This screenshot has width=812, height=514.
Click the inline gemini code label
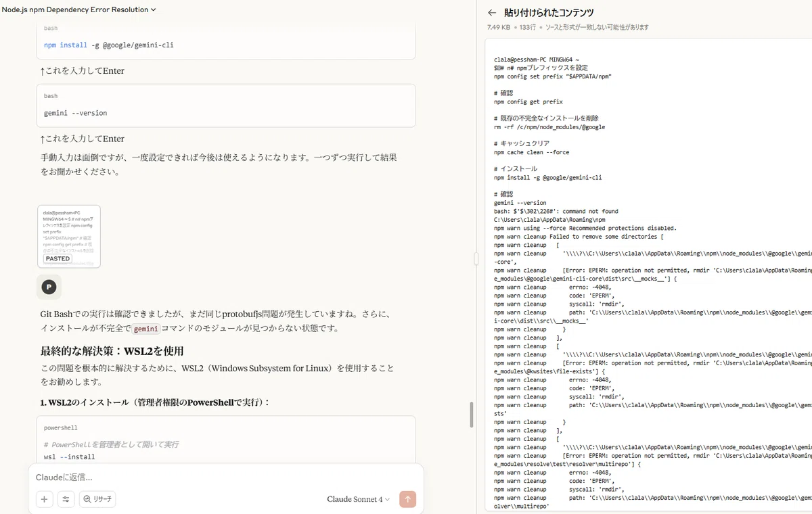145,329
